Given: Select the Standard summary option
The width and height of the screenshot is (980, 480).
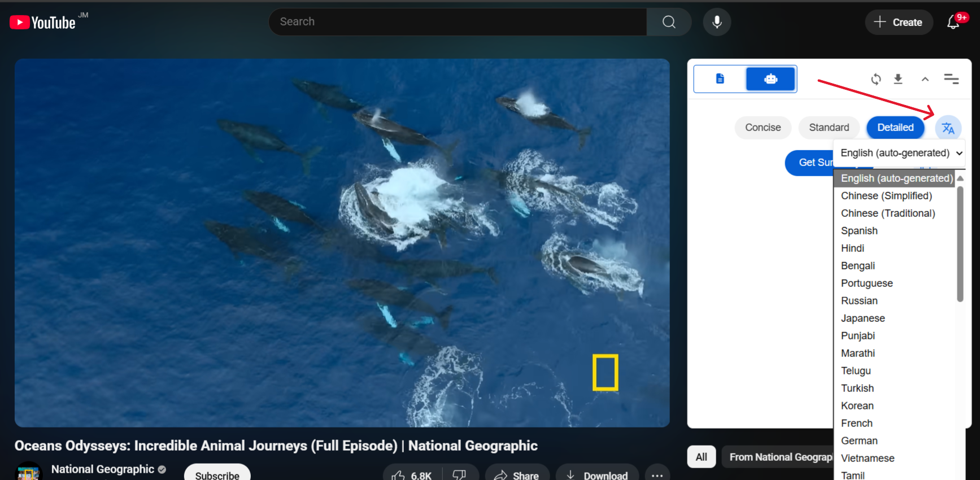Looking at the screenshot, I should 829,128.
